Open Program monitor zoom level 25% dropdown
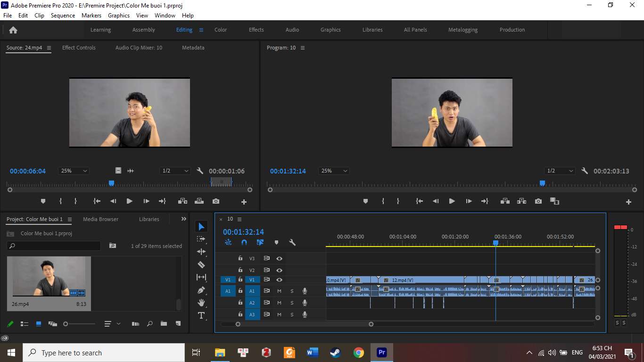The width and height of the screenshot is (644, 362). 334,171
